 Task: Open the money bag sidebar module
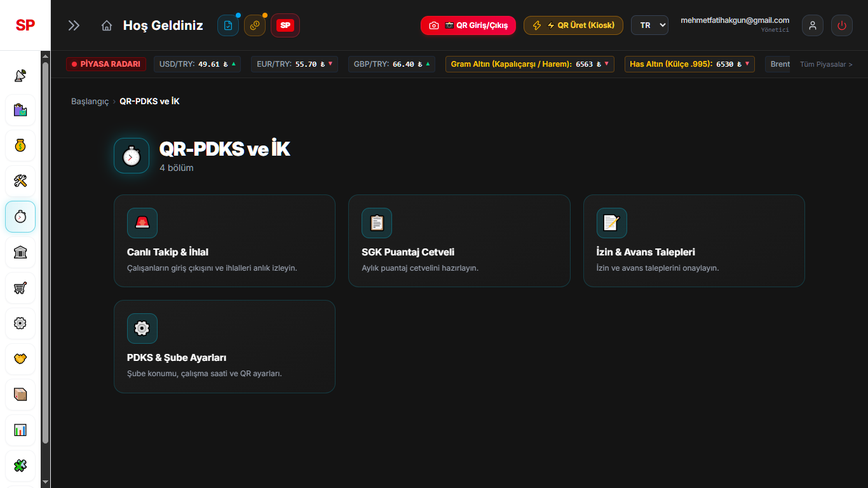pos(20,146)
